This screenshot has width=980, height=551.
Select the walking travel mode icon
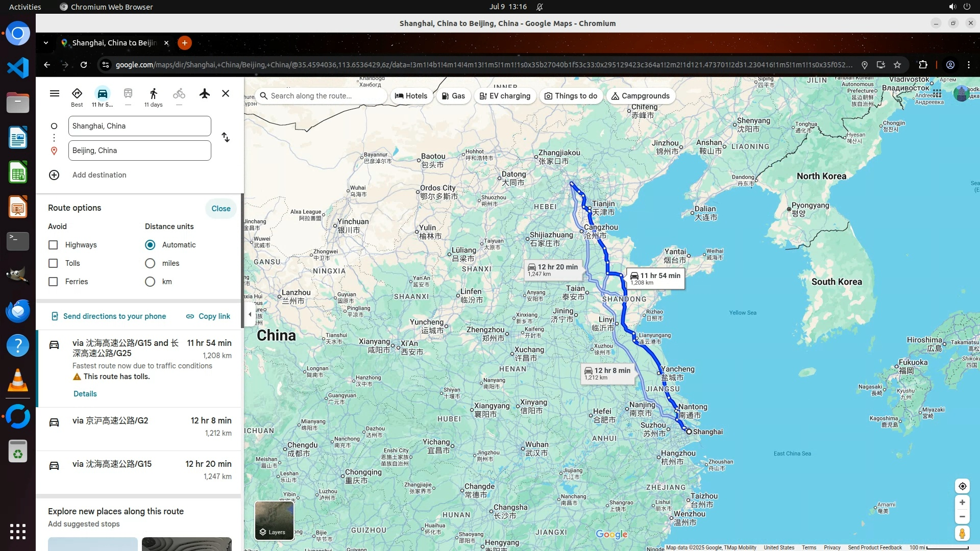click(x=153, y=94)
